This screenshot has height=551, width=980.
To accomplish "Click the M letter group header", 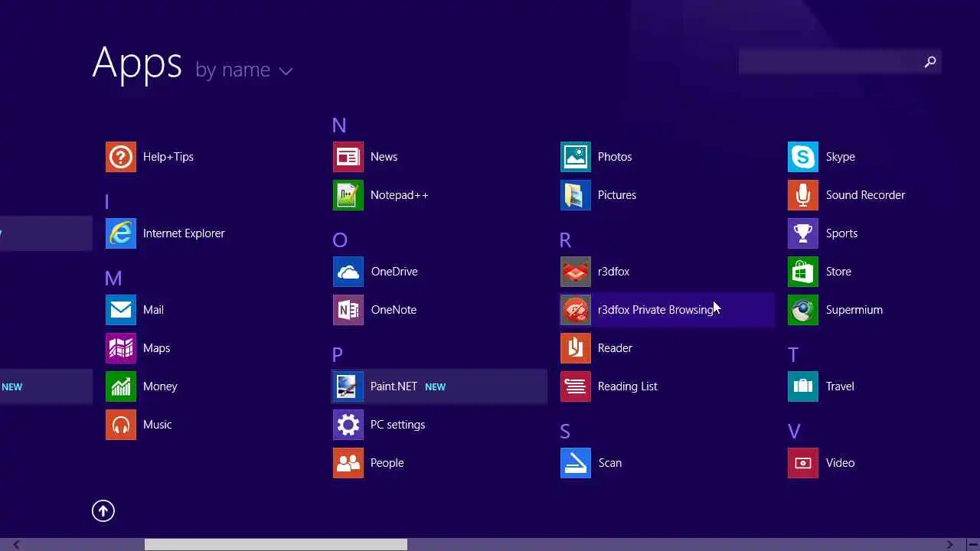I will 113,279.
